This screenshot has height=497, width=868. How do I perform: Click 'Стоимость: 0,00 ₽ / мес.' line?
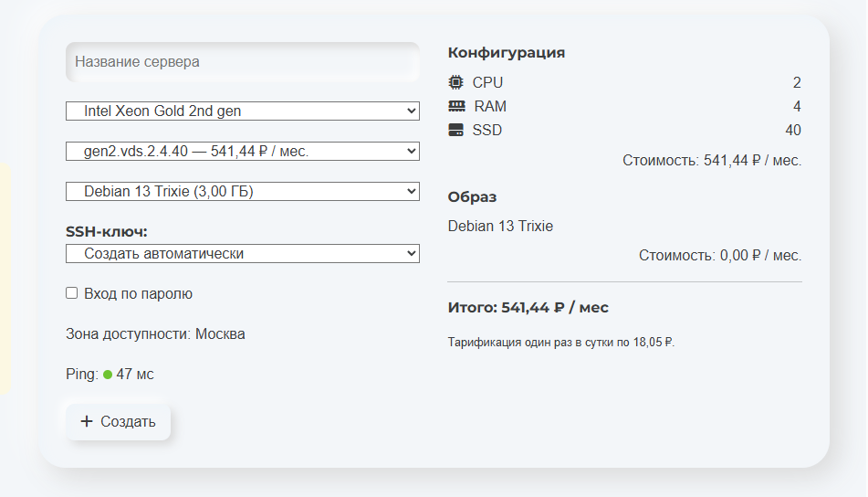[x=720, y=256]
